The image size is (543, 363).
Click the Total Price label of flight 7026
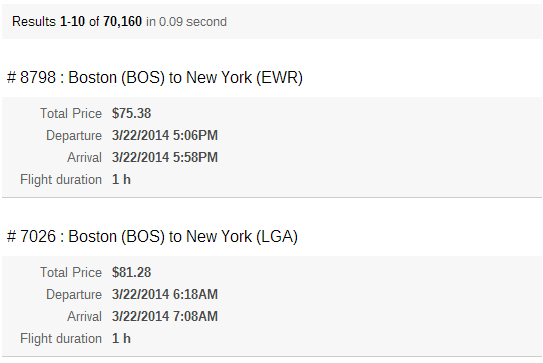coord(71,272)
